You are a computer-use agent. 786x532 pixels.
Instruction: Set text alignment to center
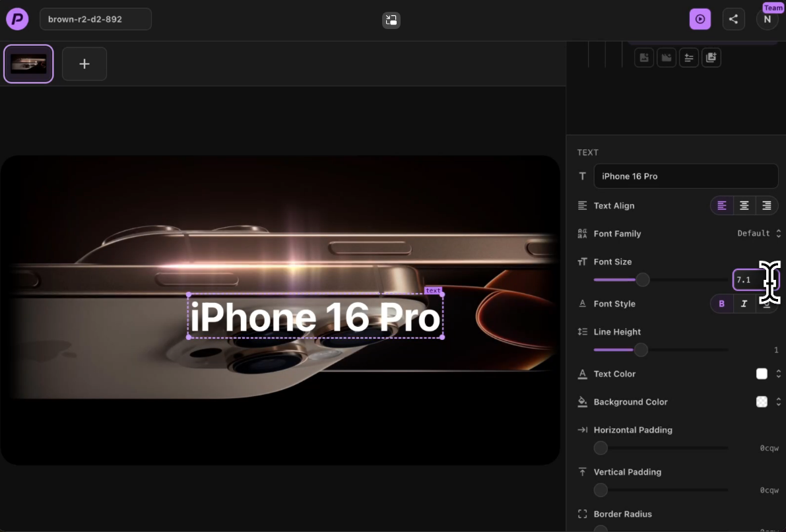point(744,205)
